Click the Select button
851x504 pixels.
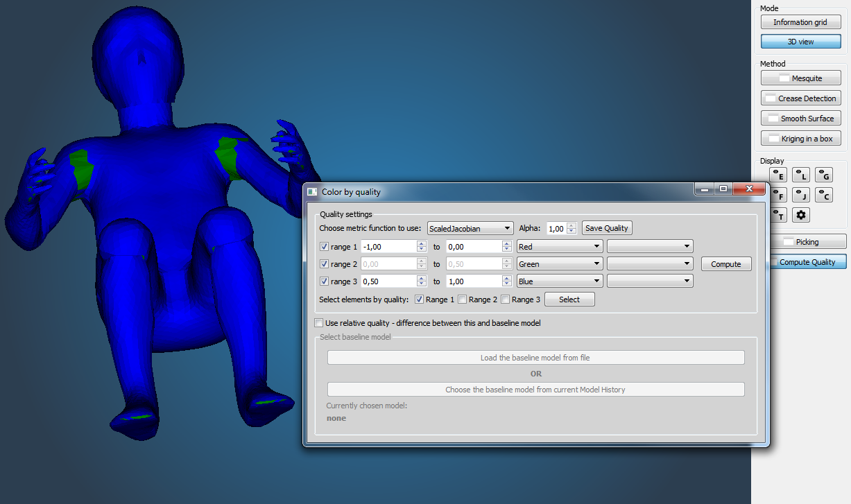(x=569, y=299)
